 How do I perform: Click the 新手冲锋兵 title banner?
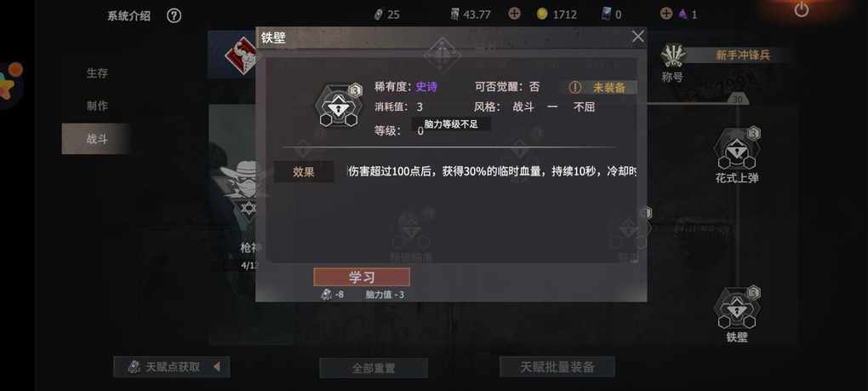tap(743, 55)
